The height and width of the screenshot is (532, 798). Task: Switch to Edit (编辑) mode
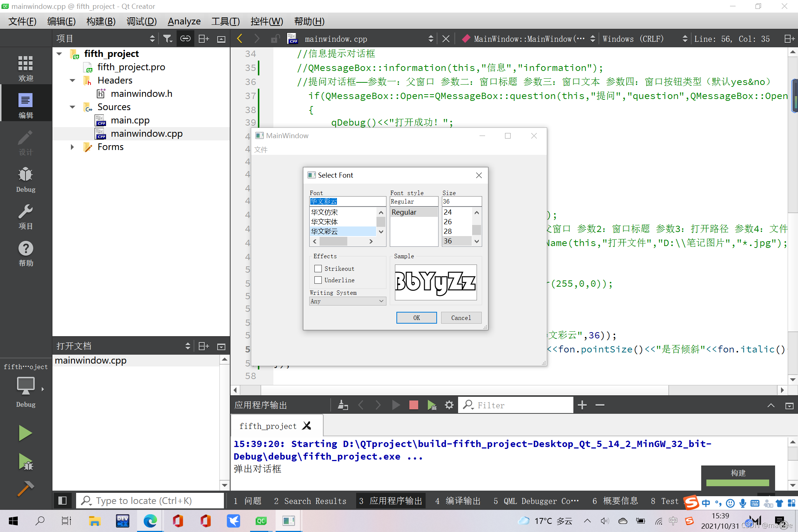(25, 105)
